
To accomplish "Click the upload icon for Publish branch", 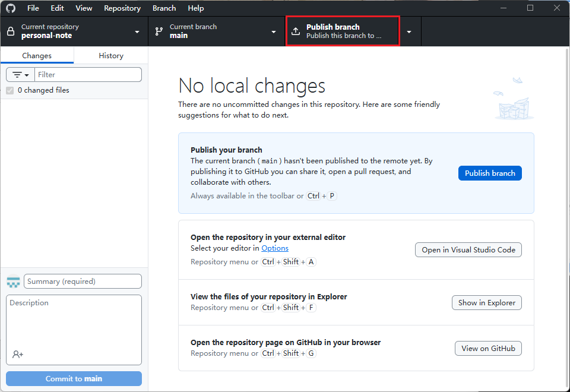I will pos(296,31).
